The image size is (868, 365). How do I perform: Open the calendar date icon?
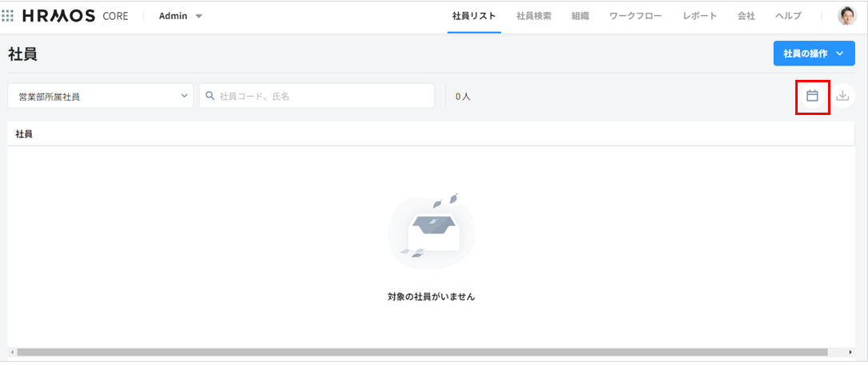[812, 96]
